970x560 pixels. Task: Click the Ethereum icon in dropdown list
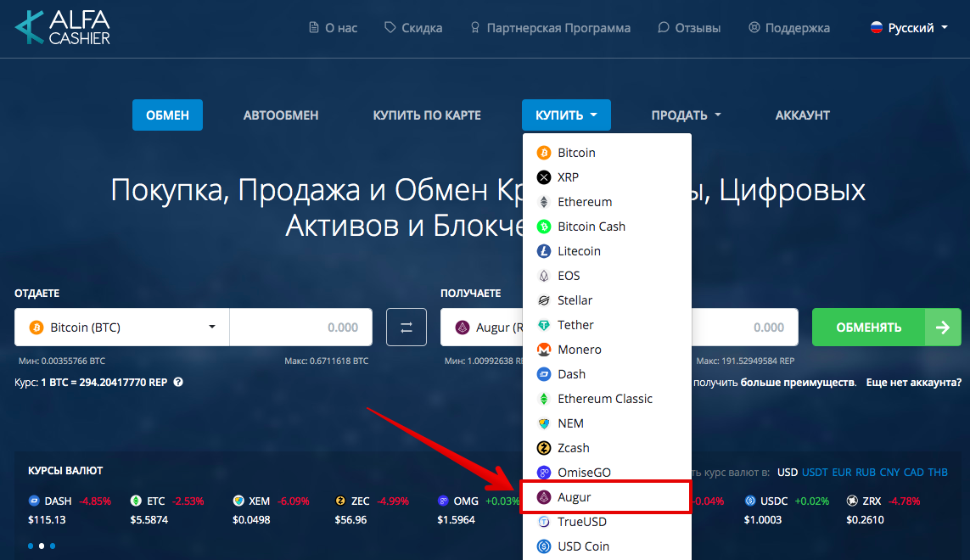pyautogui.click(x=544, y=202)
